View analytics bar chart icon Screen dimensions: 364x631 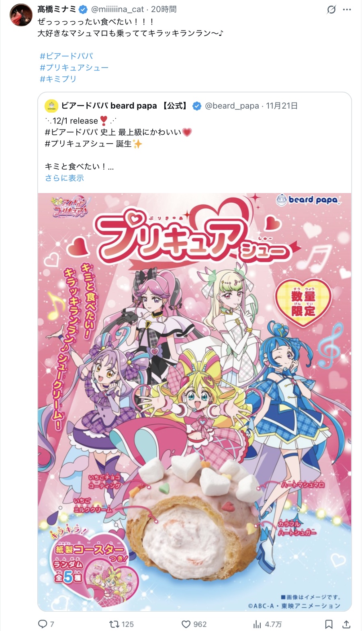[x=257, y=624]
